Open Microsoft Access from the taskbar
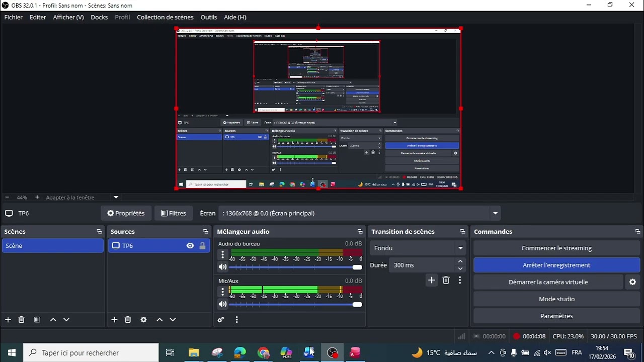Viewport: 644px width, 362px height. click(355, 353)
